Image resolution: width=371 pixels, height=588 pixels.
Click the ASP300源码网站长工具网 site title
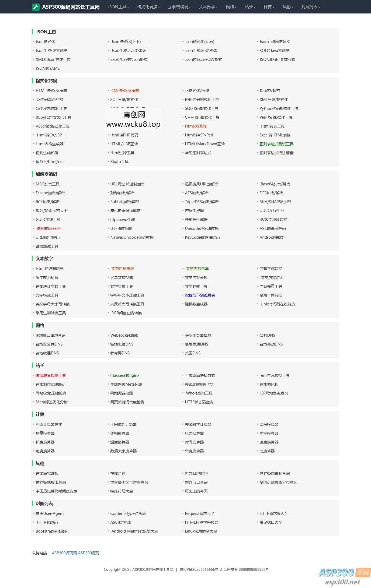click(71, 7)
